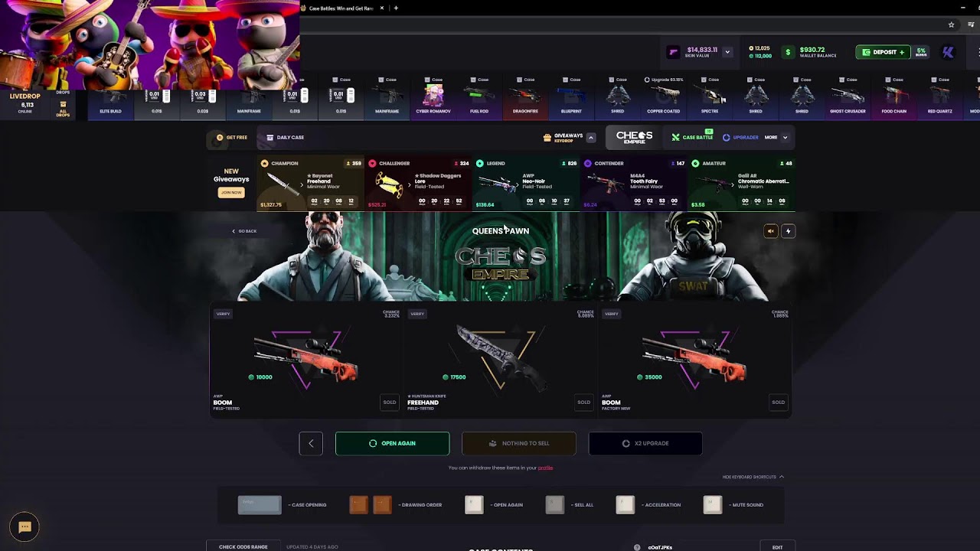
Task: Open the Cyber Romanov live drop
Action: (x=433, y=97)
